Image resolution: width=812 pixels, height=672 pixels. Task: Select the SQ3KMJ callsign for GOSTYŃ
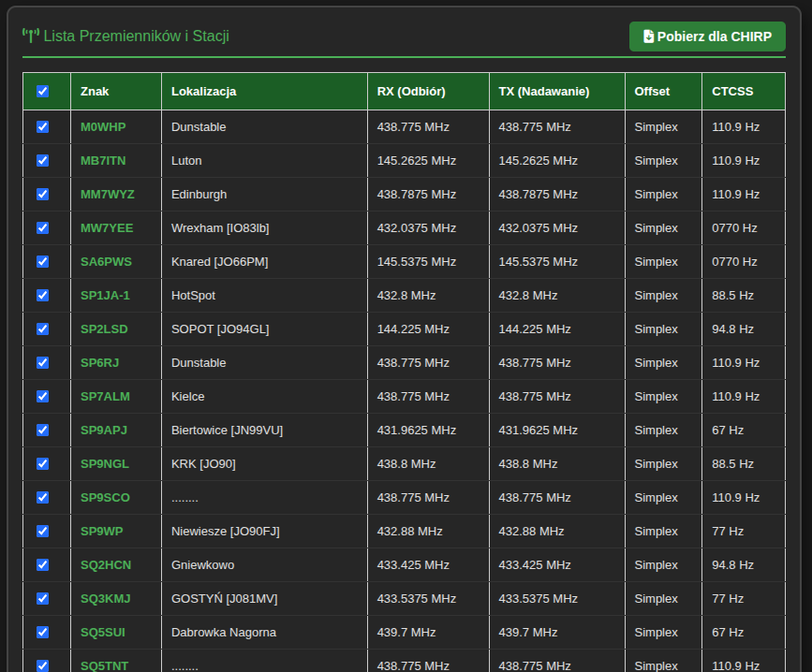[105, 598]
